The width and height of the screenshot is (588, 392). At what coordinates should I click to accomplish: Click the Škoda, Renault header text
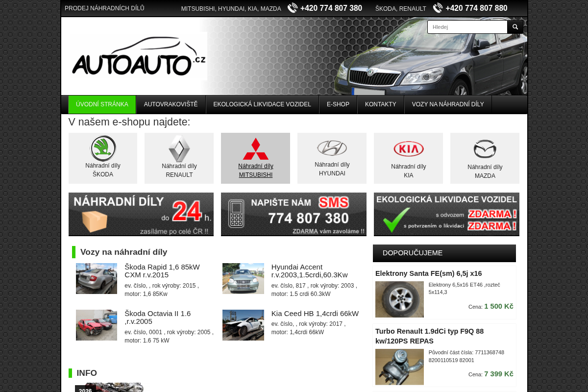click(x=401, y=9)
